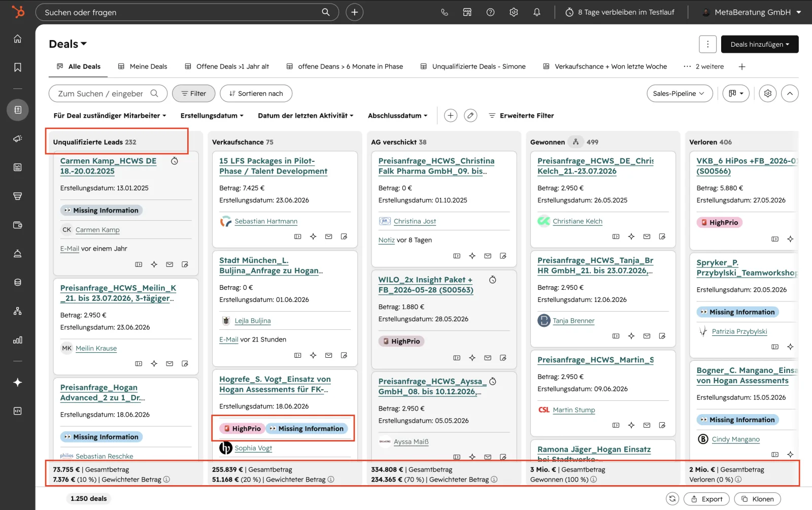Screen dimensions: 812x510
Task: Open offene Deans > 6 Monate in Phase tab
Action: pos(345,66)
